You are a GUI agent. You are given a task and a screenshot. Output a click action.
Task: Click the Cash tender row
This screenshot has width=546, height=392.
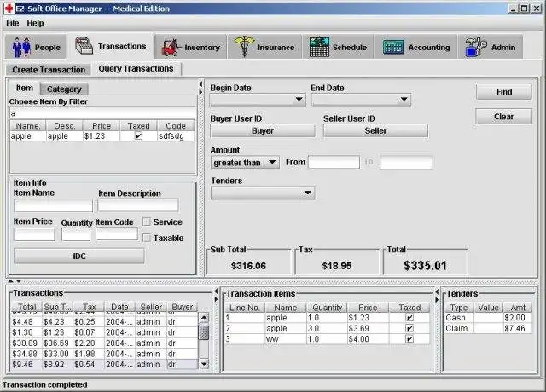click(x=488, y=318)
